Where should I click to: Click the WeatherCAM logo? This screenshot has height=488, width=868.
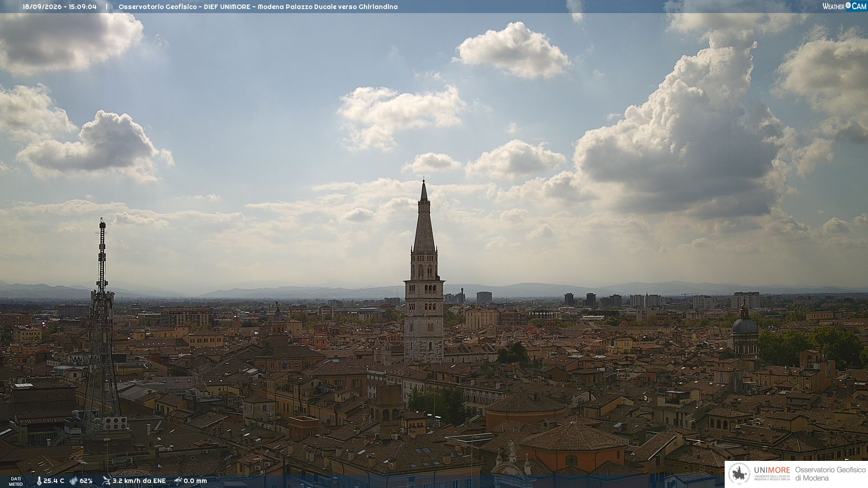(x=844, y=6)
